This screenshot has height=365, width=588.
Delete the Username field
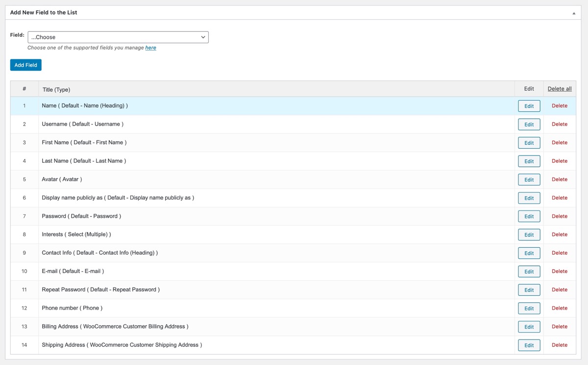click(560, 124)
